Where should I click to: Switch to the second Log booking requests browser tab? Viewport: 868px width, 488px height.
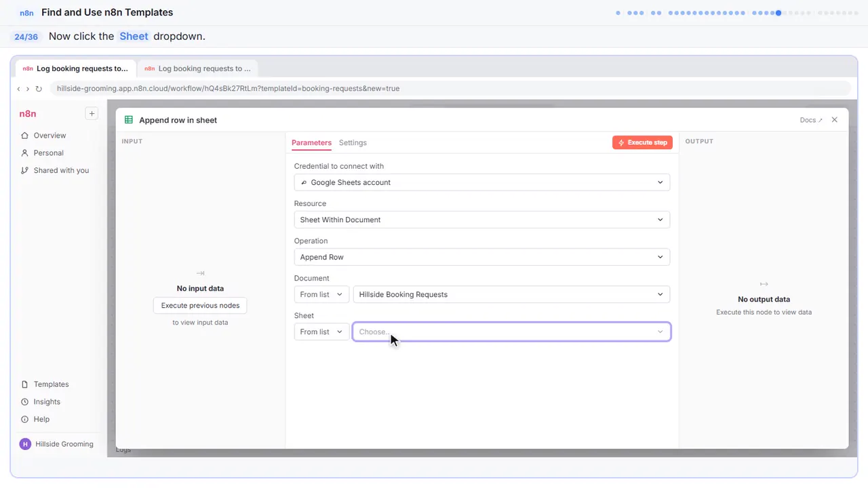(197, 68)
